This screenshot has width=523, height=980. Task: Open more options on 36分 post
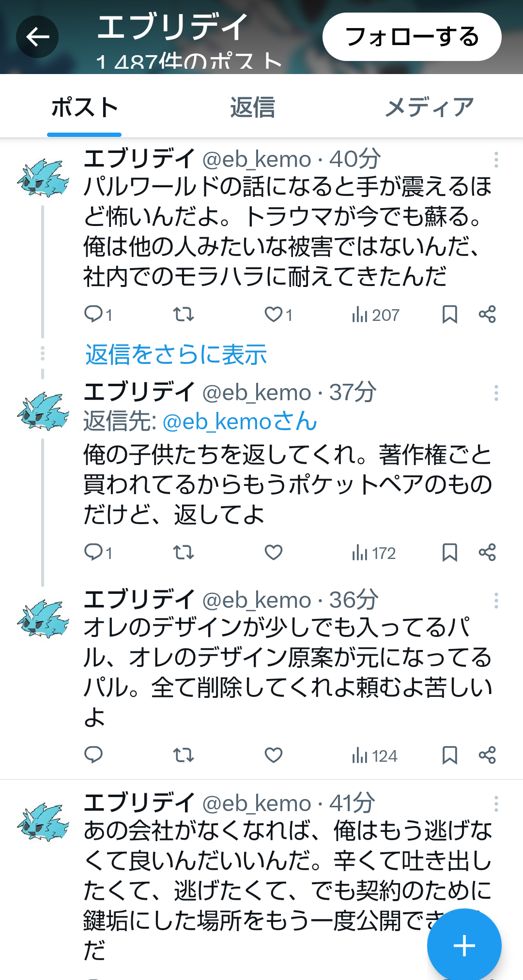pos(496,601)
